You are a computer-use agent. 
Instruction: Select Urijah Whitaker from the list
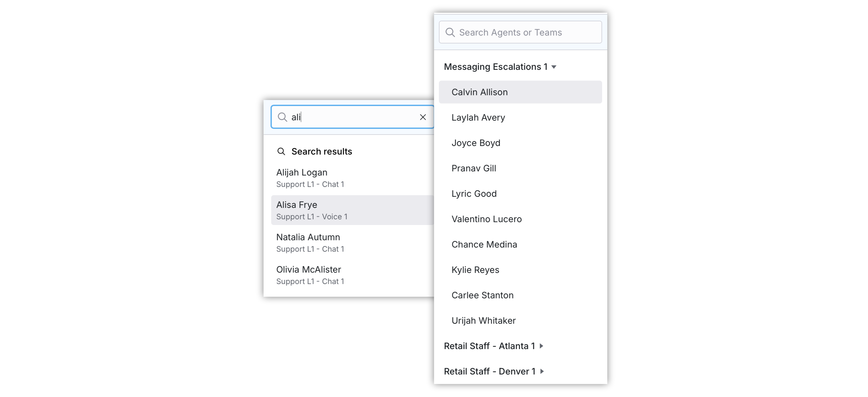tap(520, 321)
